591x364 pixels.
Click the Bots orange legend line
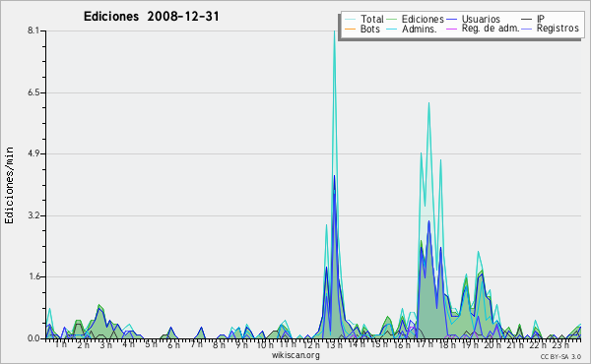coord(350,29)
